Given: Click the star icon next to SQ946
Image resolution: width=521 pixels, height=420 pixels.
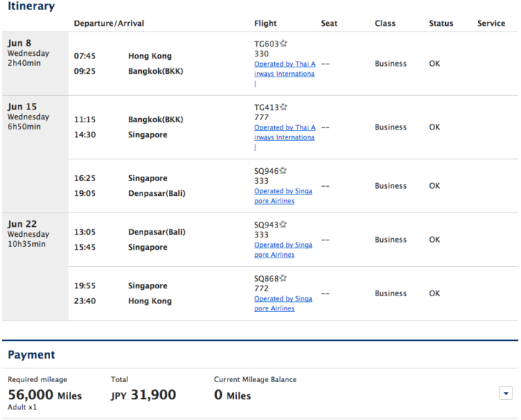Looking at the screenshot, I should (283, 170).
